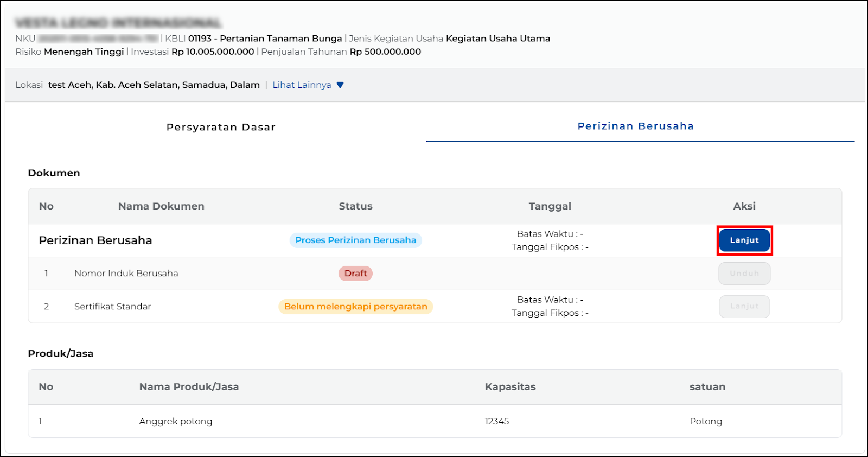Click the red Draft status badge
The width and height of the screenshot is (868, 457).
pos(355,274)
